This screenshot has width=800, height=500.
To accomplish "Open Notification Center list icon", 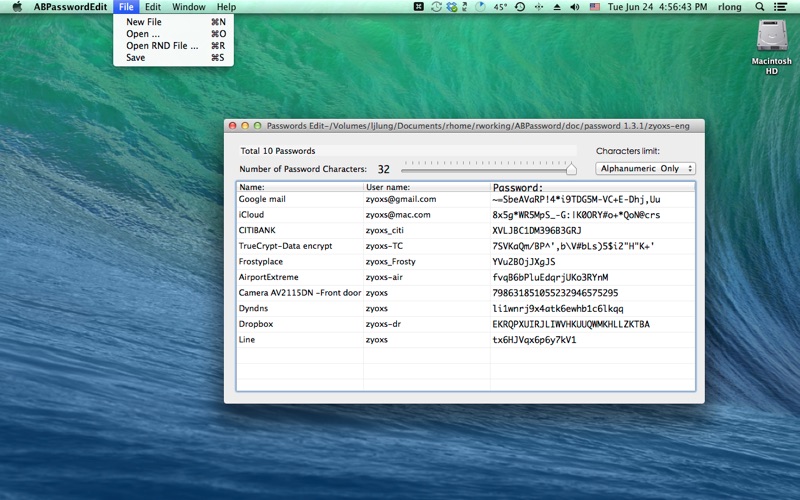I will click(780, 7).
